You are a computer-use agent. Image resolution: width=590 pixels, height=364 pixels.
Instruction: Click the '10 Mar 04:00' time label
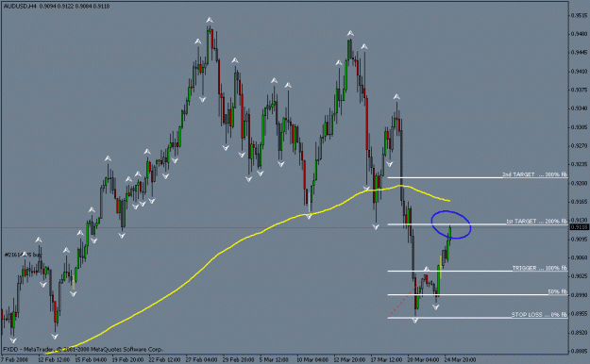(x=312, y=360)
